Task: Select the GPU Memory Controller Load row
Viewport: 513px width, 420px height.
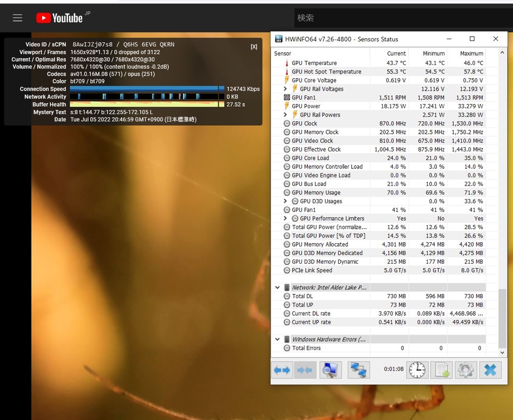Action: pyautogui.click(x=379, y=166)
